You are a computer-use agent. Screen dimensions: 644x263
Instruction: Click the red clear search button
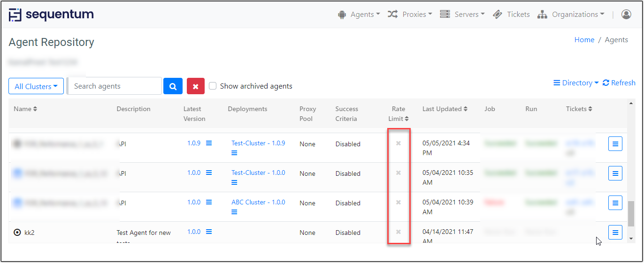[x=195, y=86]
